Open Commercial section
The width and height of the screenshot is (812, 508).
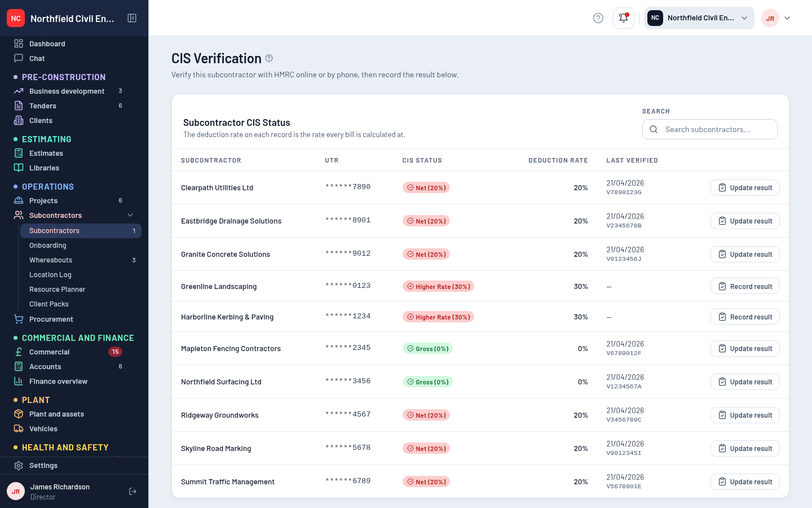coord(74,352)
